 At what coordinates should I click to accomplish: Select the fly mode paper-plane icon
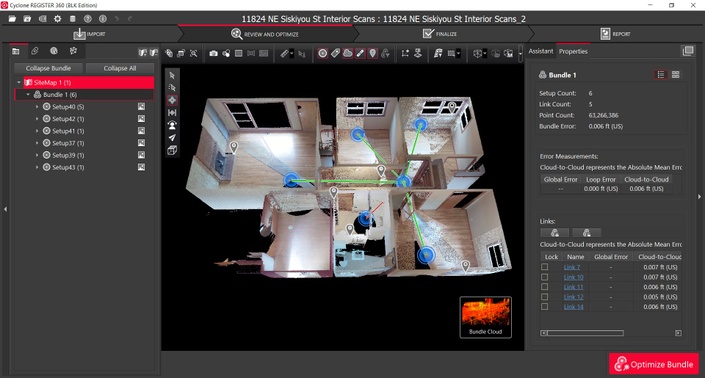click(x=172, y=138)
